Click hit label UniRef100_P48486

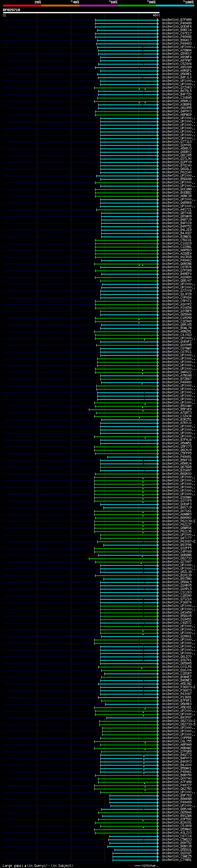click(176, 37)
